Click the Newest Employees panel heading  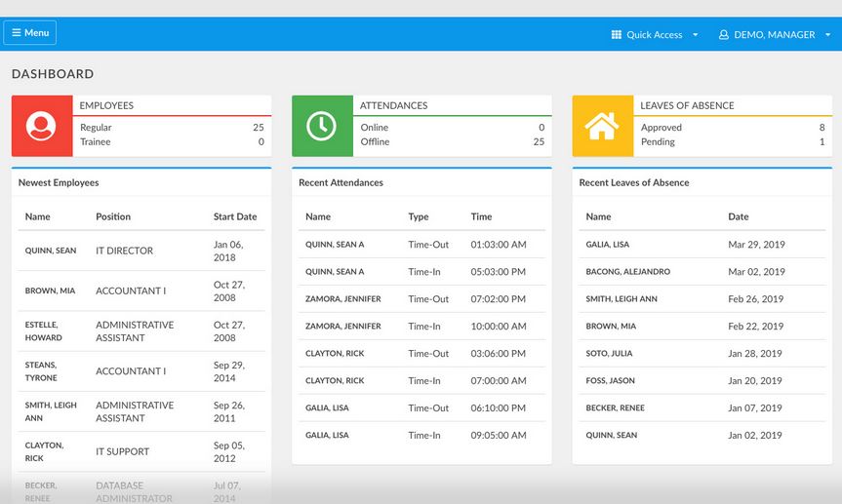(x=59, y=182)
